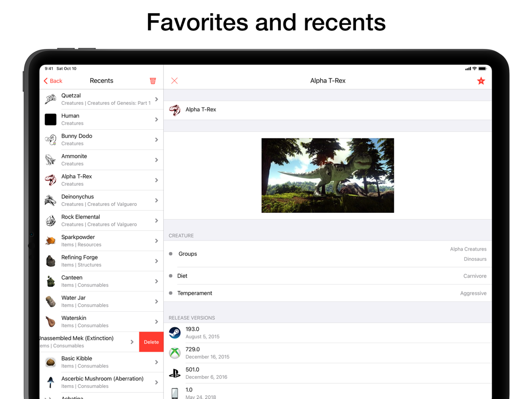
Task: Select the Groups row
Action: 328,254
